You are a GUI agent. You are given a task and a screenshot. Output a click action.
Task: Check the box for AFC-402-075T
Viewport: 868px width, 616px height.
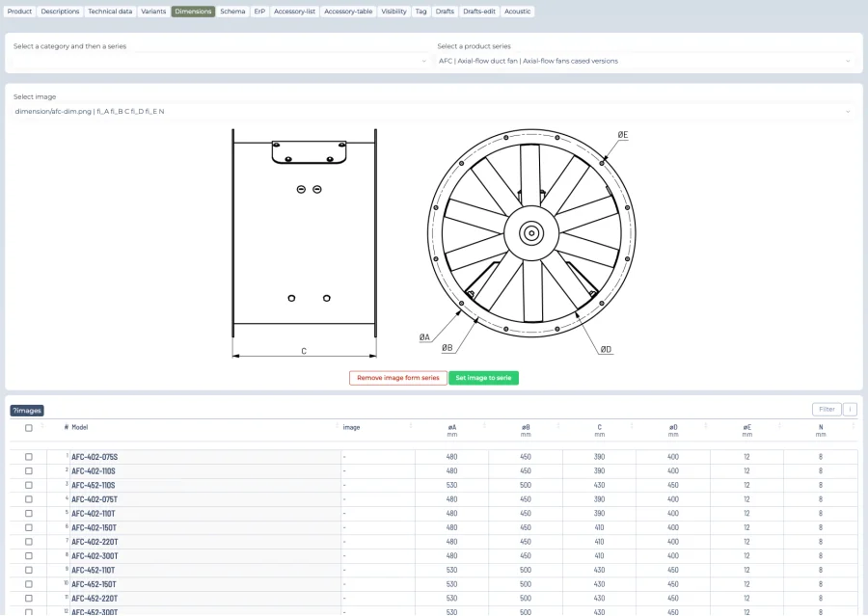(29, 499)
